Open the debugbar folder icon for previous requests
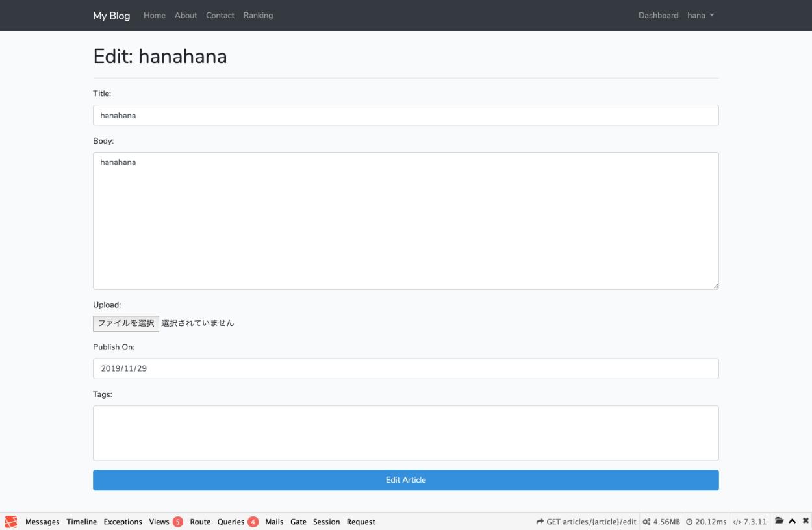The height and width of the screenshot is (530, 812). click(x=780, y=521)
